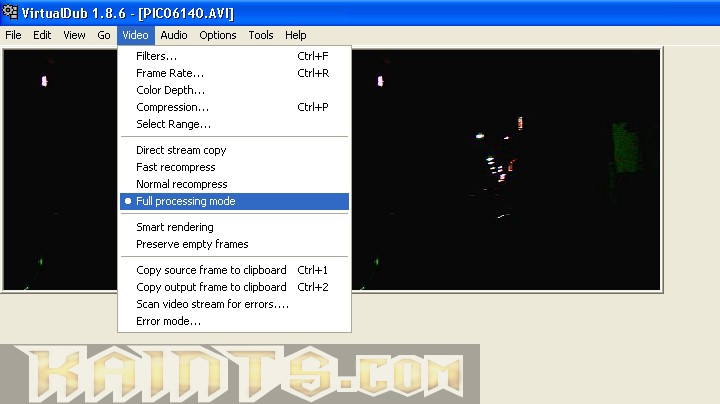This screenshot has width=720, height=404.
Task: Copy output frame to clipboard
Action: pyautogui.click(x=234, y=287)
